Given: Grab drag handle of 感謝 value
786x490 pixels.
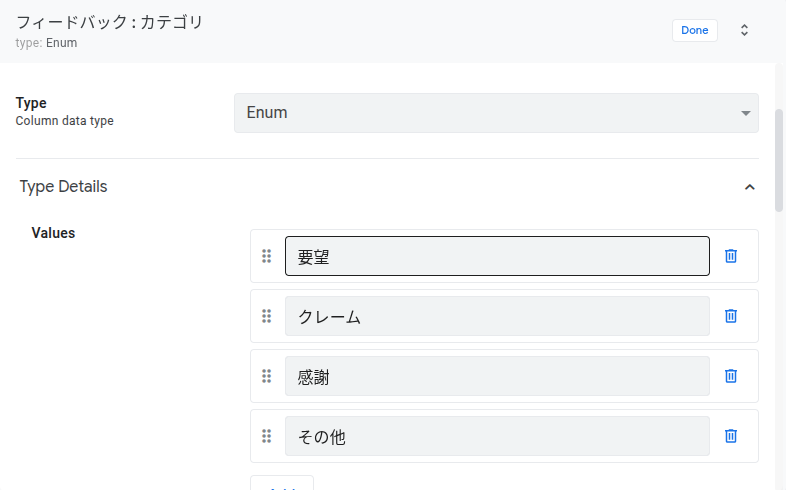Looking at the screenshot, I should click(267, 376).
